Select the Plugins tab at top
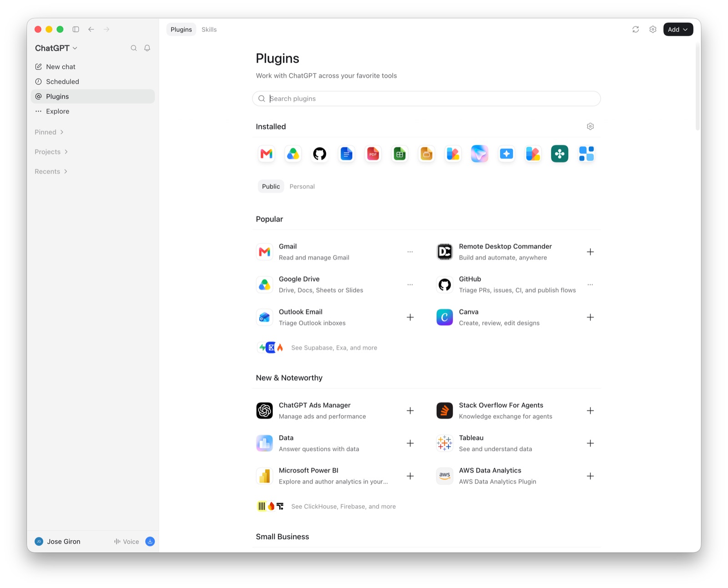The width and height of the screenshot is (728, 588). click(x=181, y=30)
